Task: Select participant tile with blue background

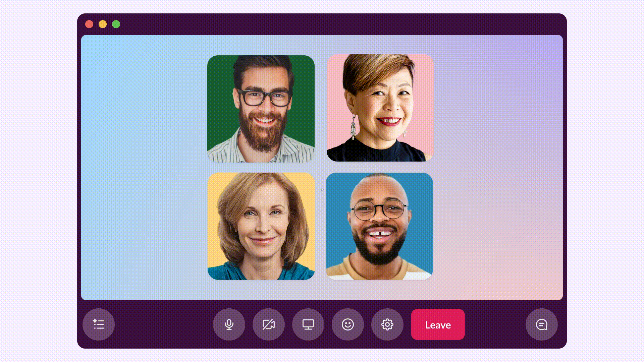Action: [379, 226]
